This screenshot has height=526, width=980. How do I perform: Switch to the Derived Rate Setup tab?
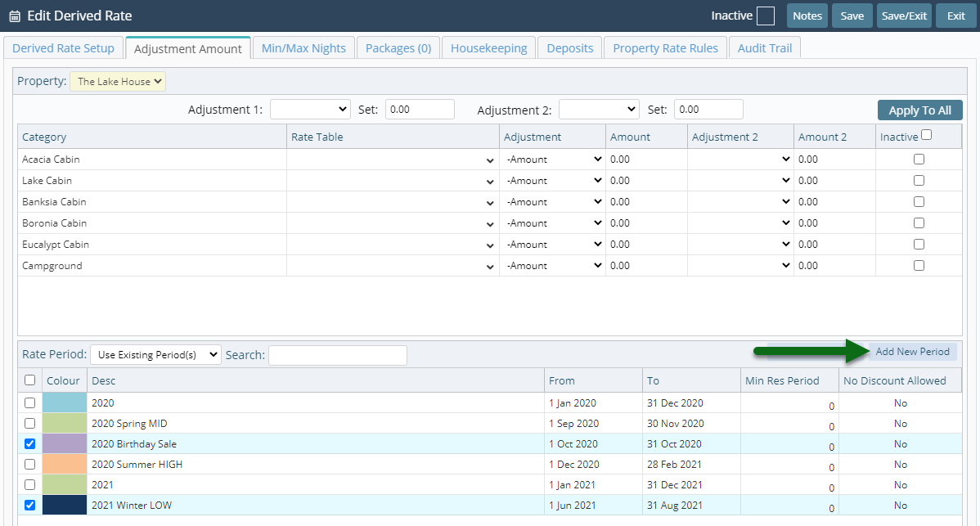tap(63, 48)
